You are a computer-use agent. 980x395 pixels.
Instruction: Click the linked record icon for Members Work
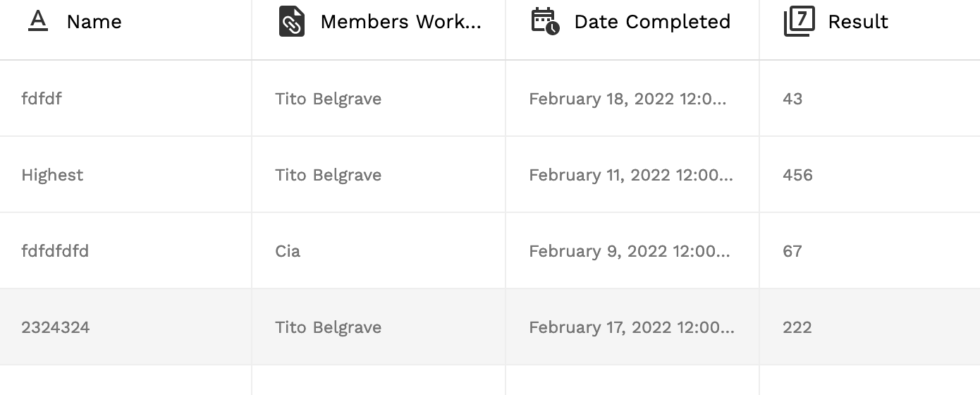click(x=292, y=21)
